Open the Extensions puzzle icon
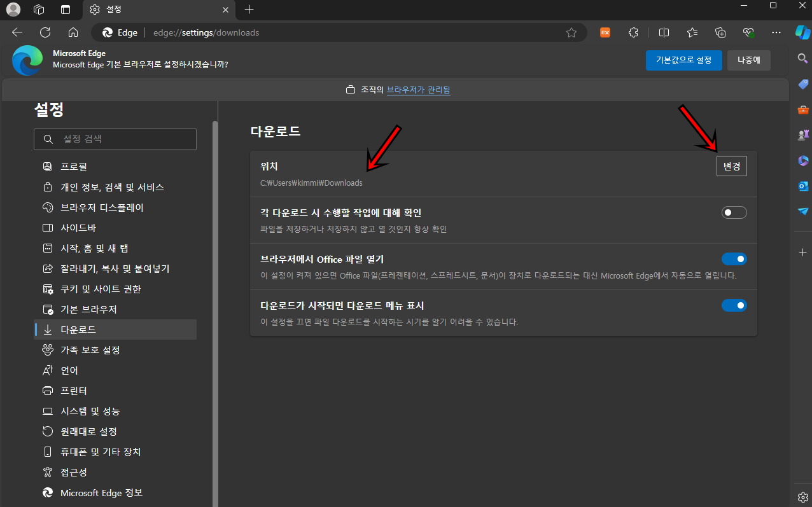Screen dimensions: 812x507 pos(633,32)
